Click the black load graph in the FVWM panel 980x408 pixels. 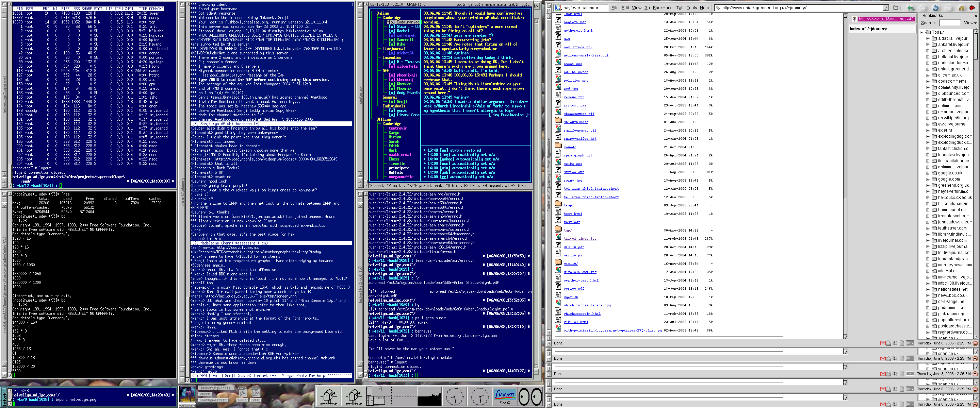(x=429, y=396)
